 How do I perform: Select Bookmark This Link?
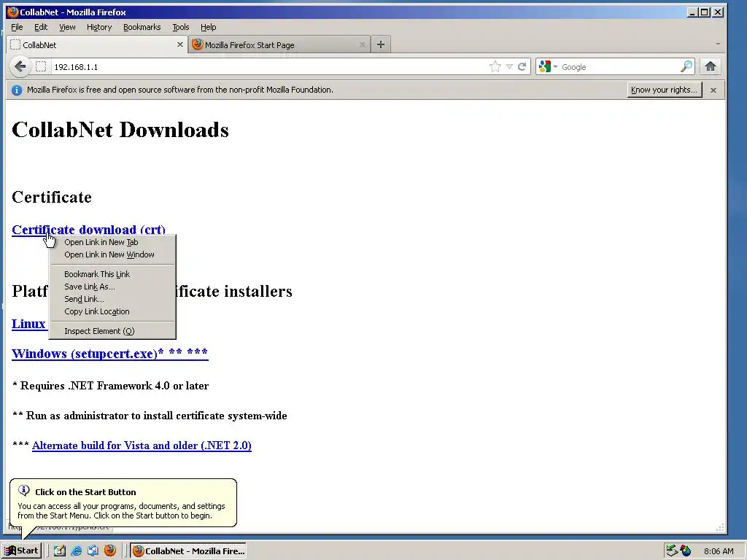(112, 274)
